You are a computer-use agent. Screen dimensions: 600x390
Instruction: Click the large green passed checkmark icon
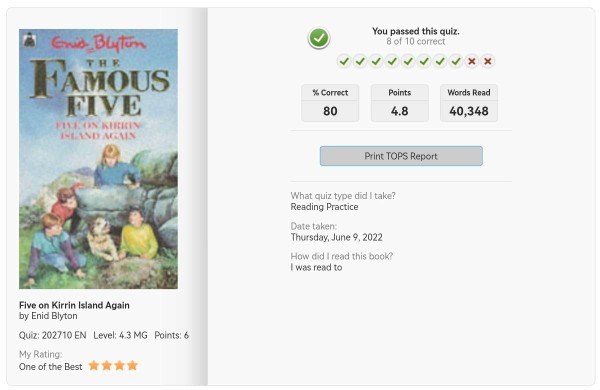[x=319, y=38]
